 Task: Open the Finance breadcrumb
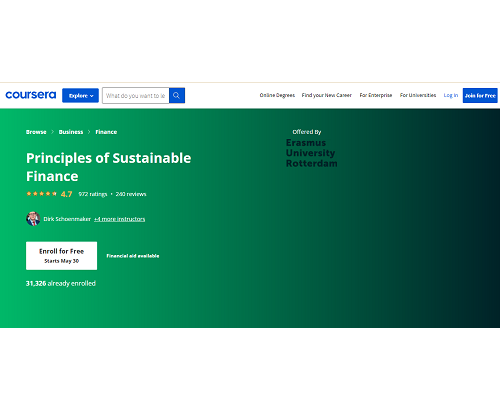coord(106,132)
